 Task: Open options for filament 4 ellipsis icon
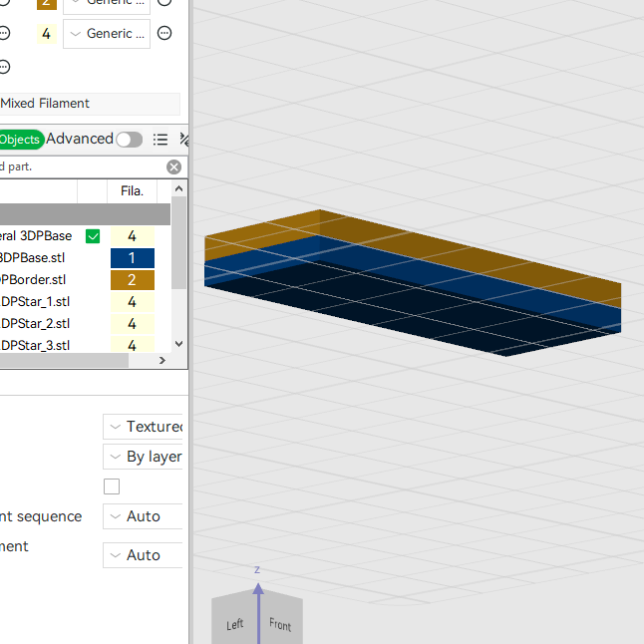click(164, 33)
